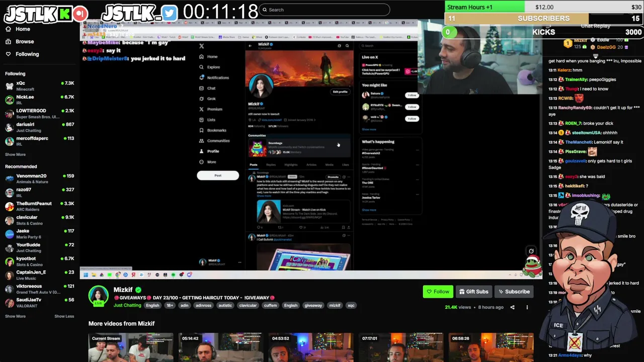Click the back arrow on X profile
Screen dimensions: 644x362
click(250, 46)
